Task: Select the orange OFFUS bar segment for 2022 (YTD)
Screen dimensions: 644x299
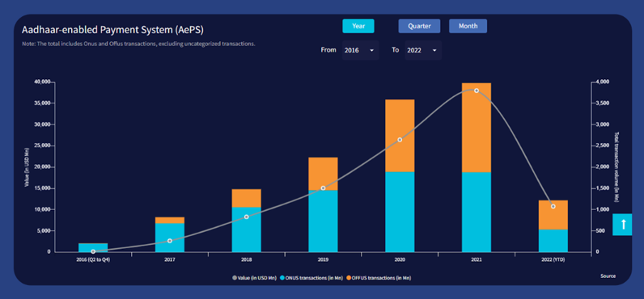Action: tap(553, 215)
